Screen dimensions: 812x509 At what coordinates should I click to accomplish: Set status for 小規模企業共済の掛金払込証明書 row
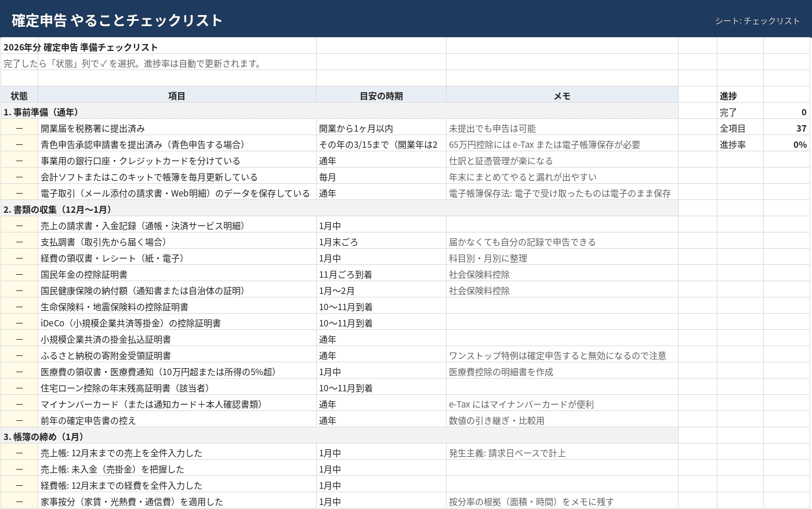coord(19,339)
